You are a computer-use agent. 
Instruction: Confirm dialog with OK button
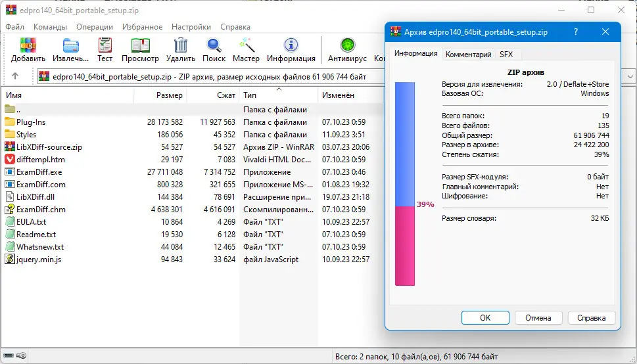point(485,318)
